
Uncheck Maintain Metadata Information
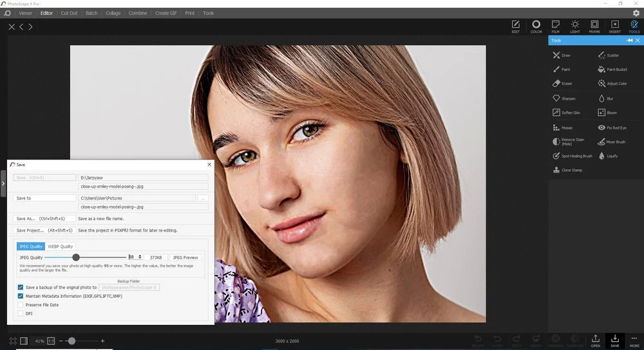click(x=20, y=296)
